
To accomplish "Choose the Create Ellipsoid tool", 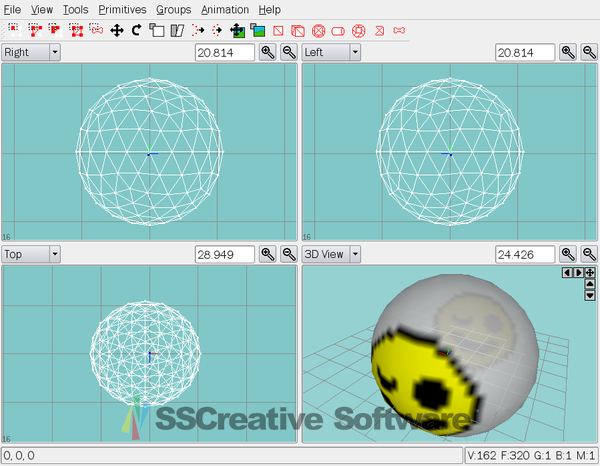I will tap(318, 30).
